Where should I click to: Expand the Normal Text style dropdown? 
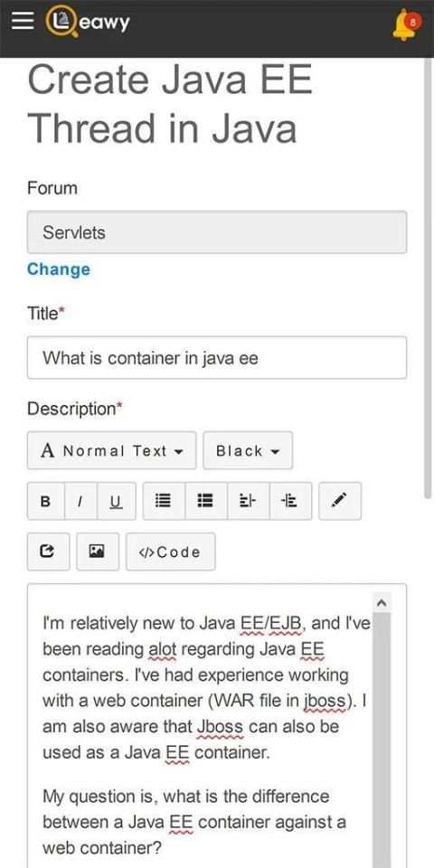(112, 450)
